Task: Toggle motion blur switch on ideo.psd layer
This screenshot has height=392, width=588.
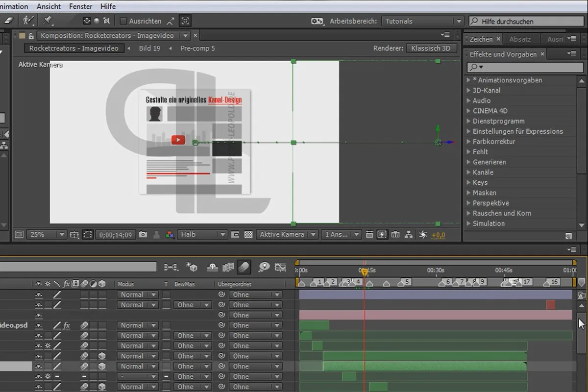Action: [x=84, y=325]
